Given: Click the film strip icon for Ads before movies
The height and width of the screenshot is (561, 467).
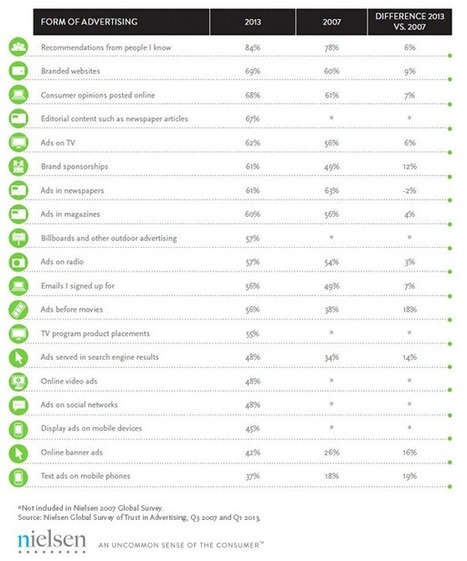Looking at the screenshot, I should click(18, 309).
